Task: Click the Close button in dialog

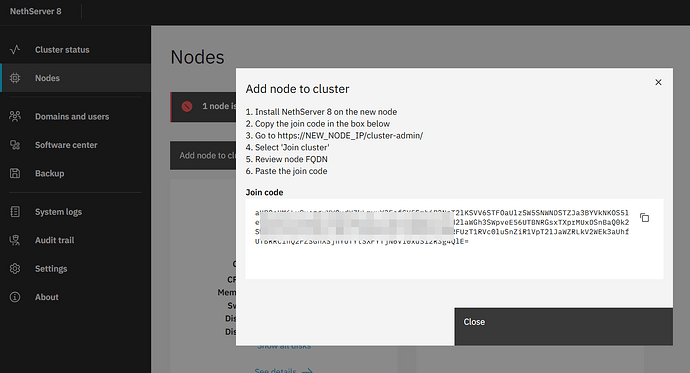Action: (x=563, y=326)
